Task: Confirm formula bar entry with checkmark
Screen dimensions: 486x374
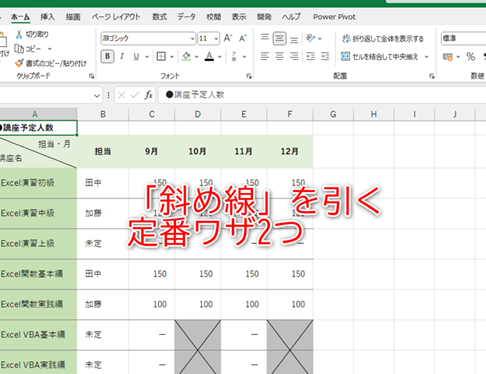Action: click(135, 95)
